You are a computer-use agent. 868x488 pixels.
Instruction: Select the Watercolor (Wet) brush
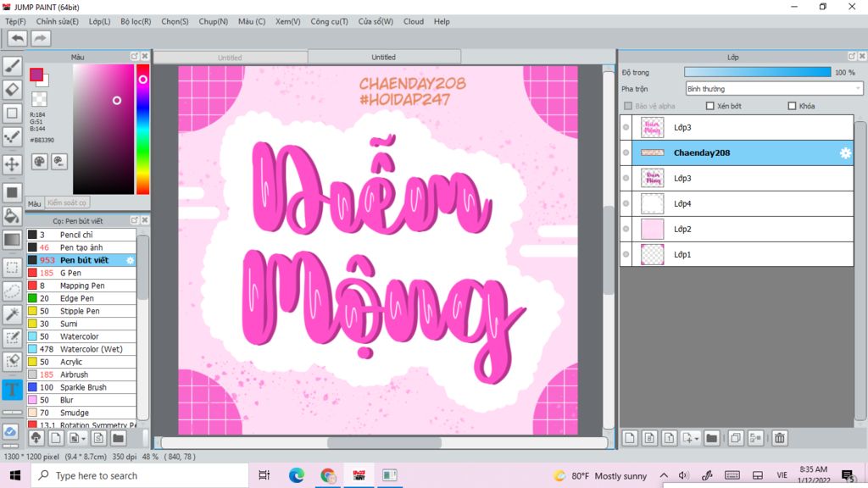click(81, 349)
